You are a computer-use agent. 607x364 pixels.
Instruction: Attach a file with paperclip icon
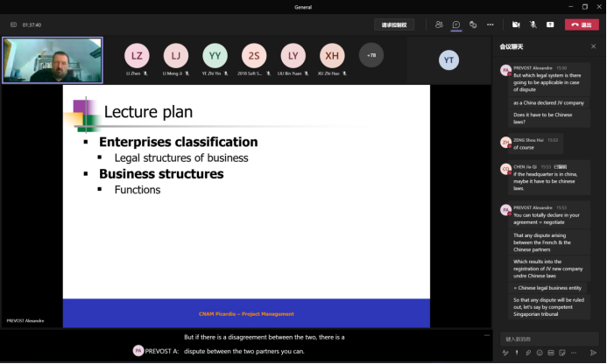(527, 353)
